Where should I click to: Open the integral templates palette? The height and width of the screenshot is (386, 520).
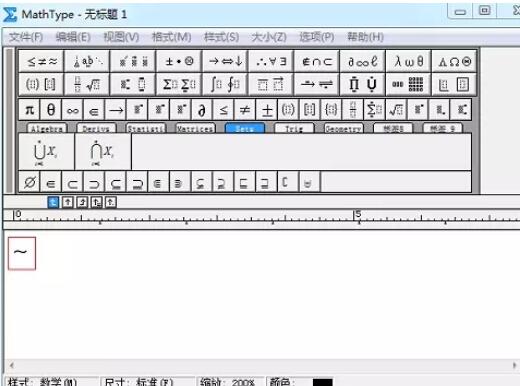click(x=225, y=84)
